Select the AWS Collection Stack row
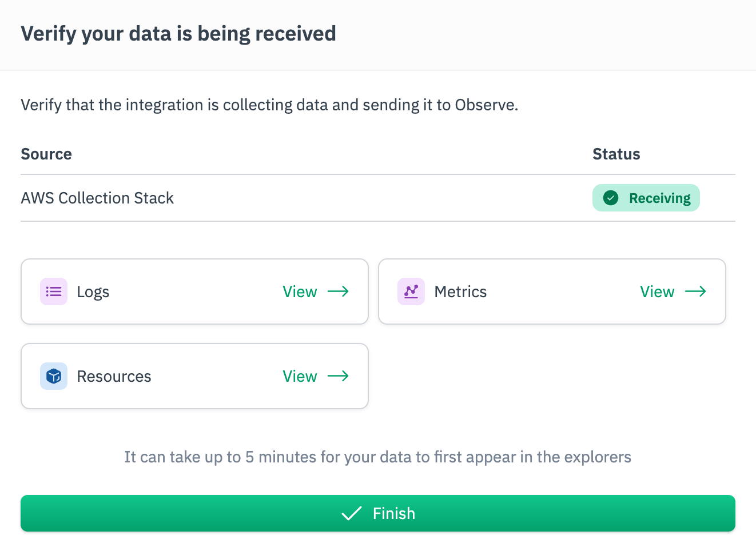This screenshot has width=756, height=551. pyautogui.click(x=97, y=198)
